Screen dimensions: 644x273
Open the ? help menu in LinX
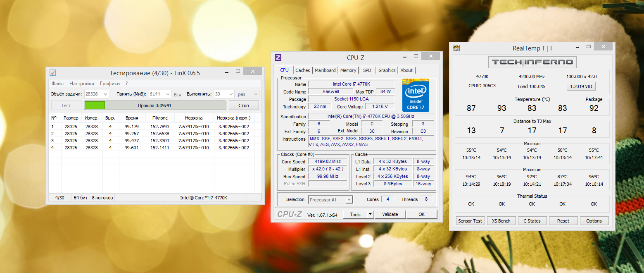tap(127, 84)
